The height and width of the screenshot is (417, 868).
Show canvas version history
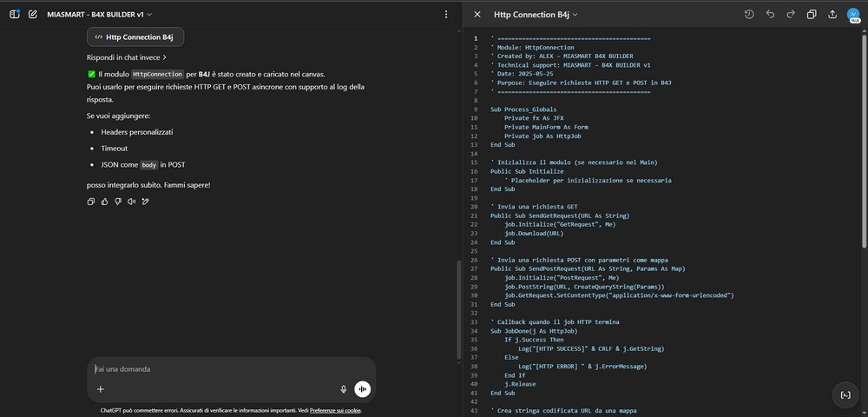(749, 15)
